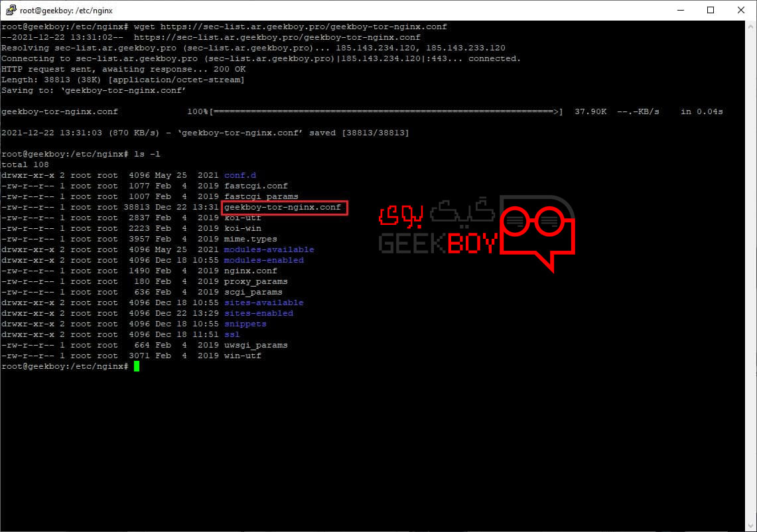Close the PuTTY terminal session window
Viewport: 757px width, 532px height.
[741, 10]
